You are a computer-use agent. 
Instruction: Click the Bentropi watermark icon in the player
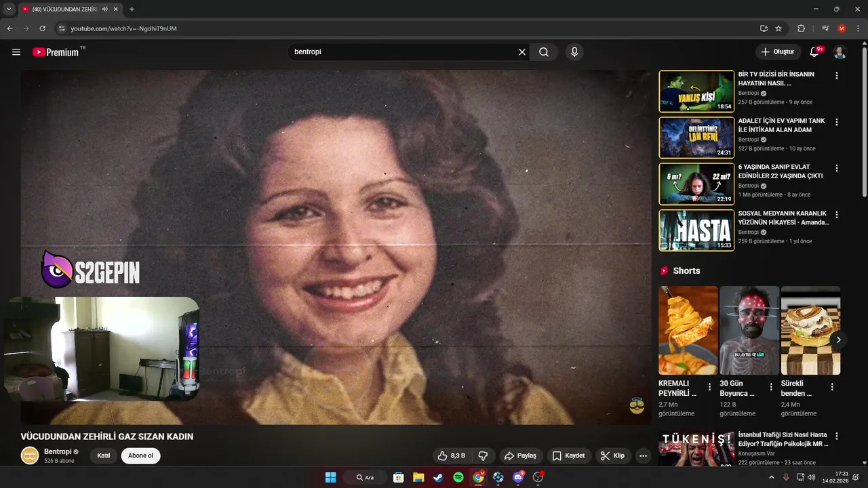click(x=637, y=405)
